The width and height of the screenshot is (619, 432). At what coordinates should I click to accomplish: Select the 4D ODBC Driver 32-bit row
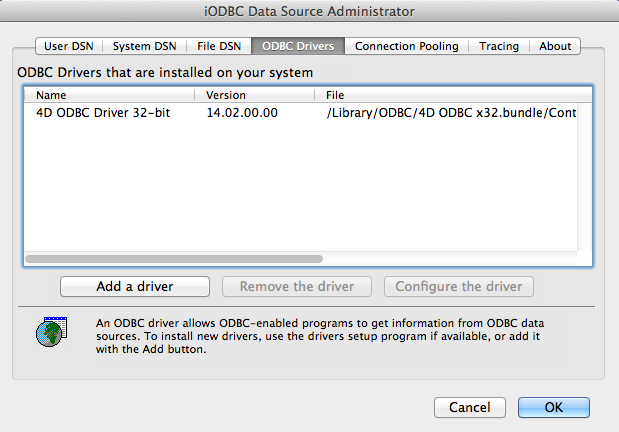point(104,113)
